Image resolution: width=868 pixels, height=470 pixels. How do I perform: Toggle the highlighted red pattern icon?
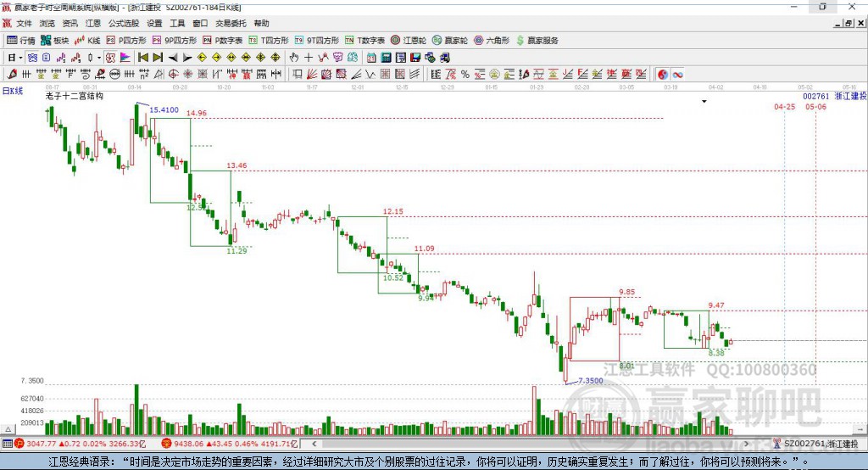111,58
